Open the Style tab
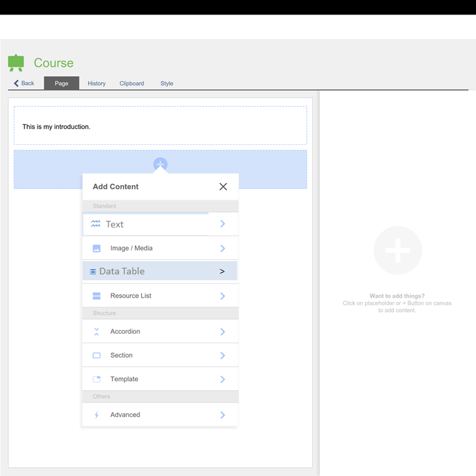This screenshot has width=476, height=476. (167, 83)
